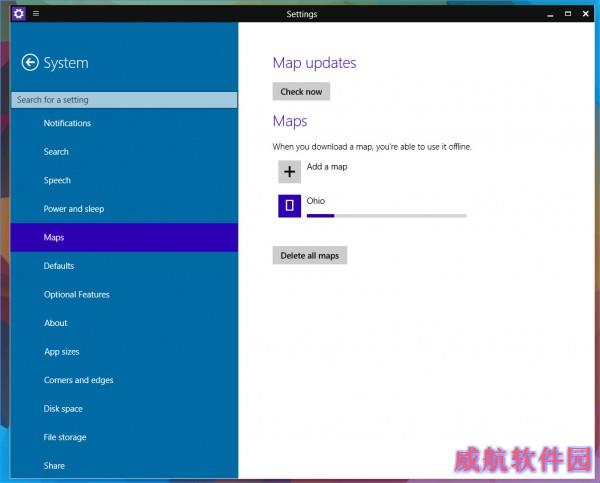
Task: Click the 'Map updates' heading
Action: click(x=314, y=63)
